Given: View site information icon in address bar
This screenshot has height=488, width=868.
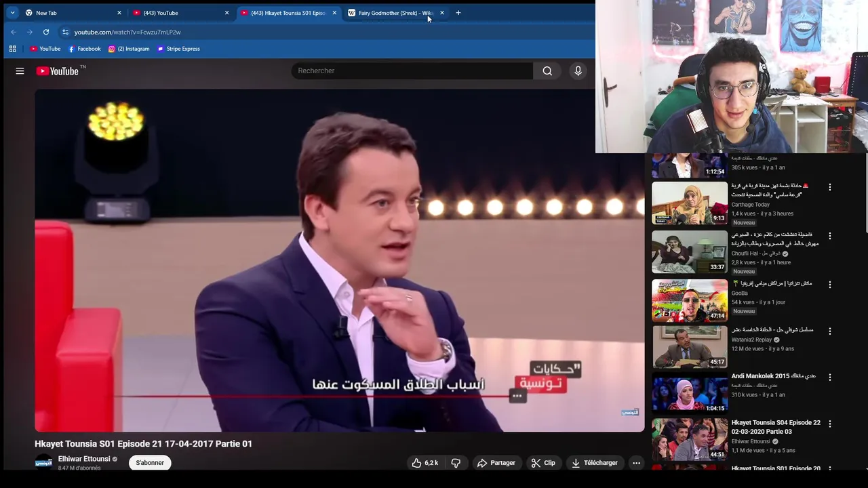Looking at the screenshot, I should (x=65, y=32).
